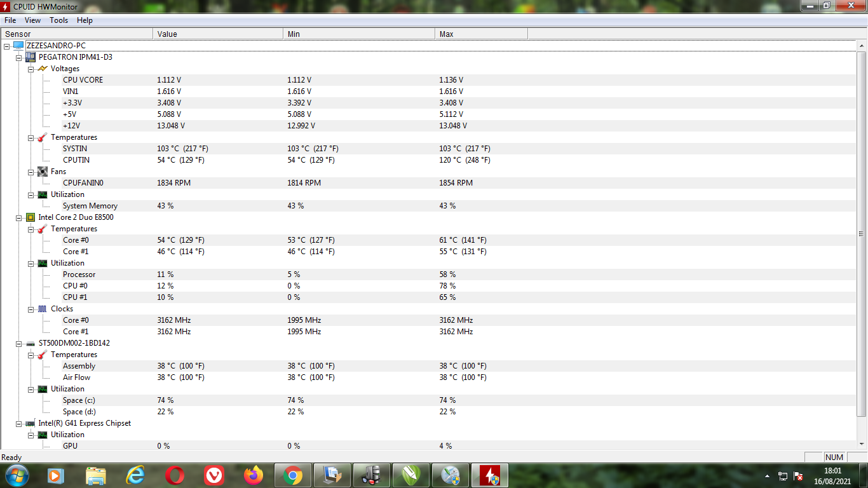The height and width of the screenshot is (488, 868).
Task: Click the Sensor column header
Action: [x=77, y=34]
